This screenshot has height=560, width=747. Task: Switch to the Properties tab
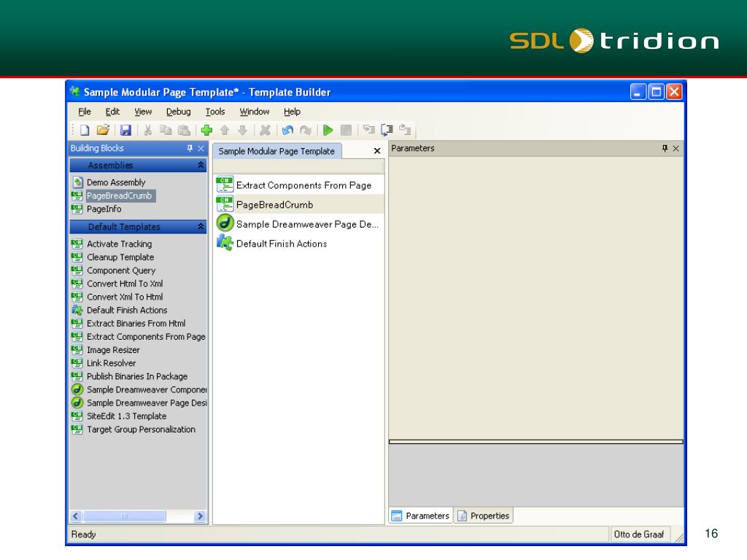click(x=484, y=516)
